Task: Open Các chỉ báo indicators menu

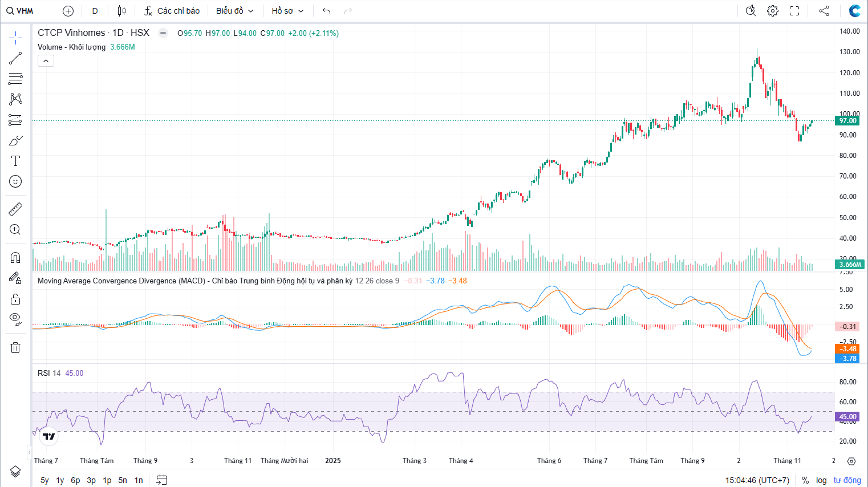Action: 172,11
